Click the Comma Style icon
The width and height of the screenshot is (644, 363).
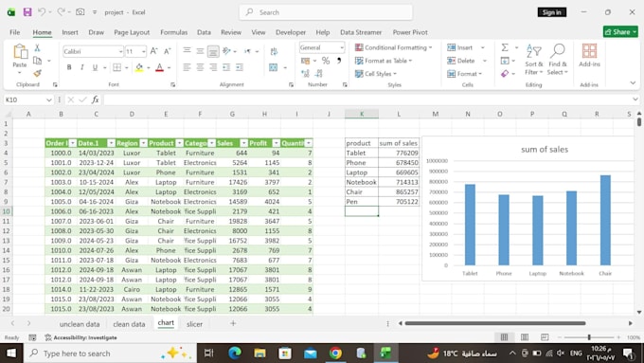(339, 61)
